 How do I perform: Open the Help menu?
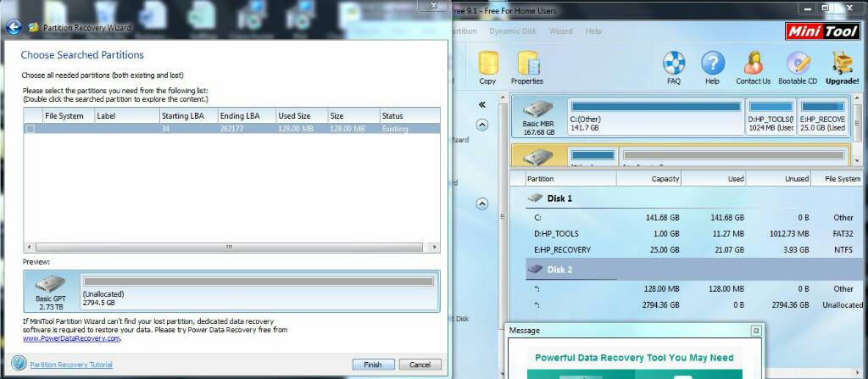tap(593, 31)
